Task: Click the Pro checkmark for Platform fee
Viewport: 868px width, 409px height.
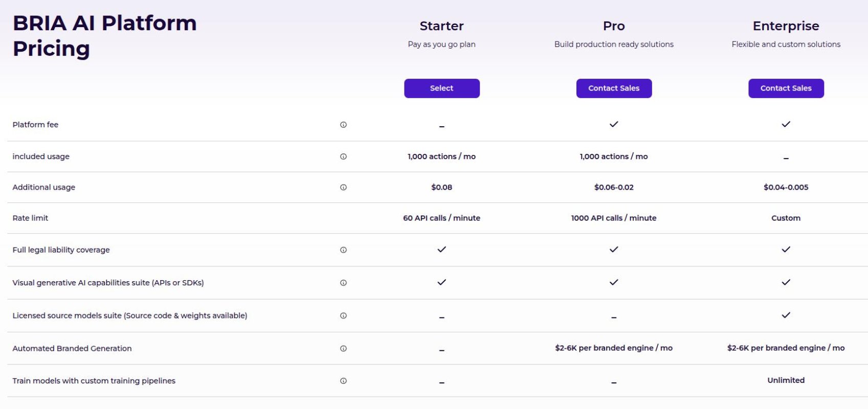Action: 613,123
